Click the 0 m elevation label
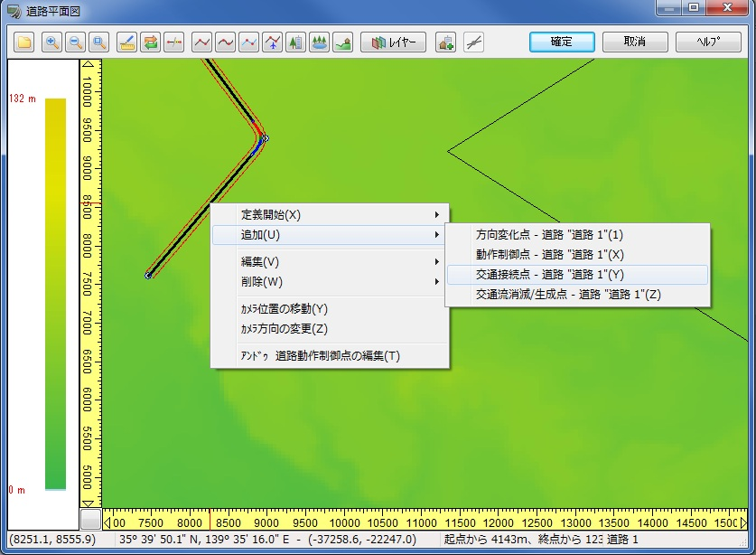The width and height of the screenshot is (756, 555). (x=17, y=490)
